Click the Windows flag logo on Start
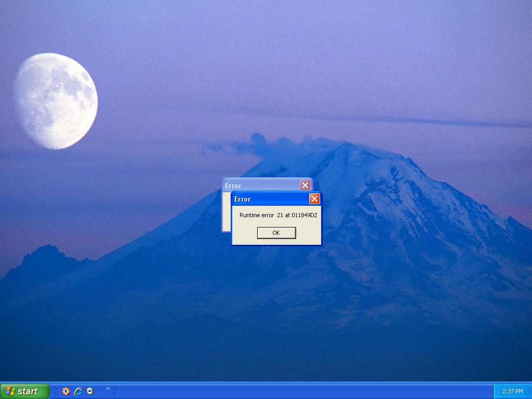The width and height of the screenshot is (532, 399). 10,391
